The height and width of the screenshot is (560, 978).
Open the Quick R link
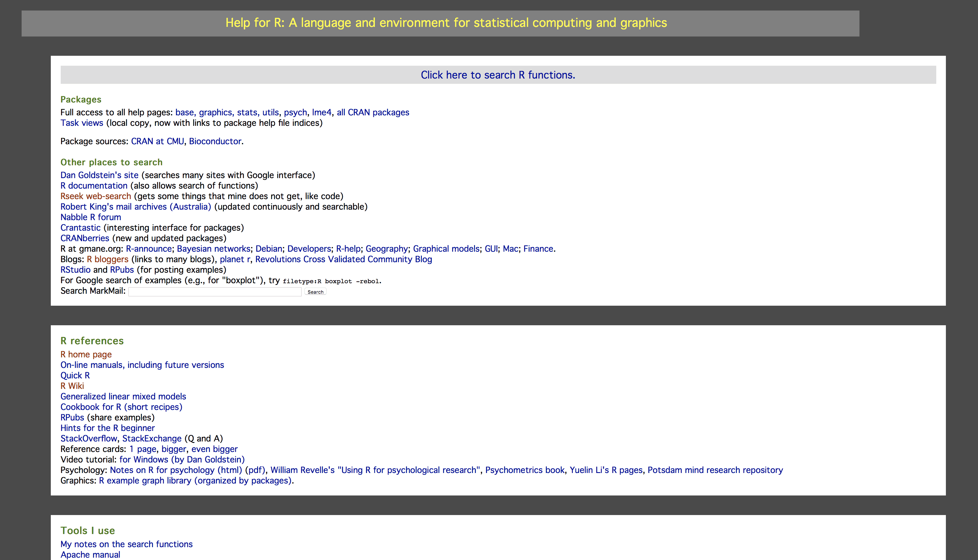(x=75, y=375)
